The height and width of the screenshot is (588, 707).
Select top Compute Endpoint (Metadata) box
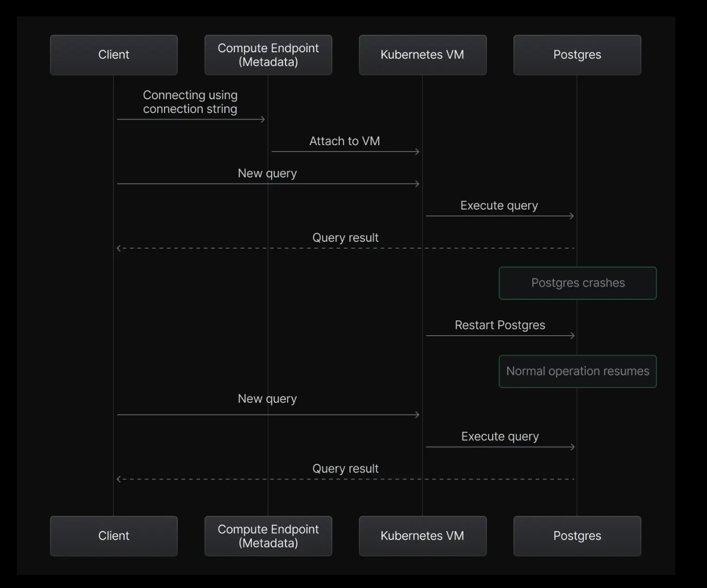268,55
